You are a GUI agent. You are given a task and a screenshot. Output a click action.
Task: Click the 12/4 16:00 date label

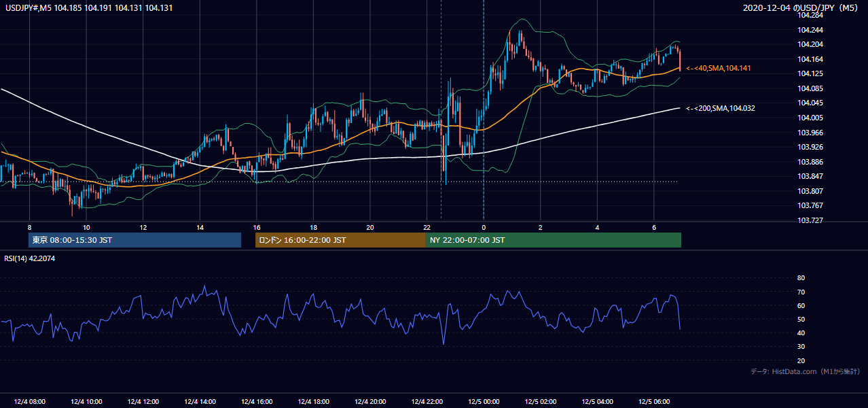(256, 402)
